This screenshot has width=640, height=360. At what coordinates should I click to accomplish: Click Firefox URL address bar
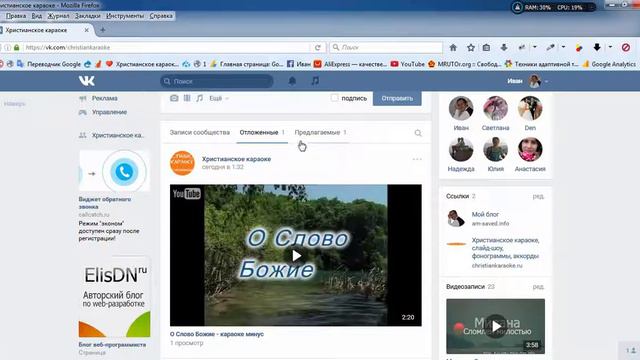167,47
